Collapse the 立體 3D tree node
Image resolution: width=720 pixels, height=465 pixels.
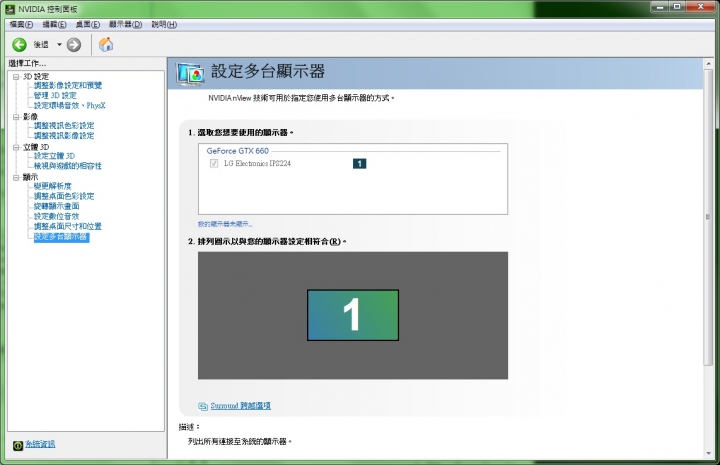click(16, 147)
